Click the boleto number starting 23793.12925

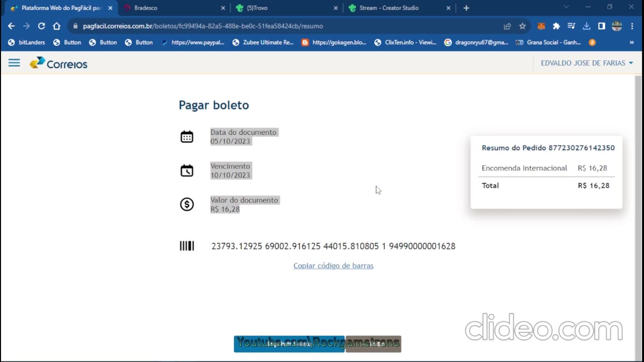click(x=333, y=246)
